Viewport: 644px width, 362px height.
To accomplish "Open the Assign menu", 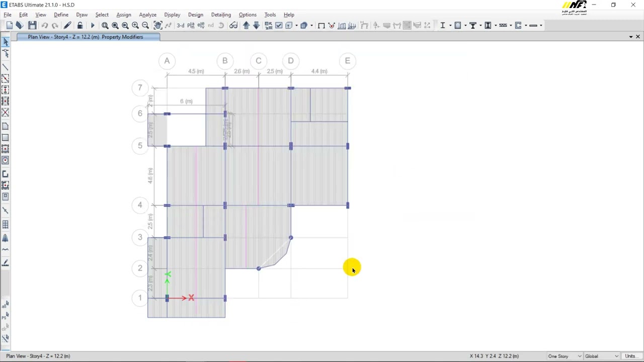I will (124, 15).
